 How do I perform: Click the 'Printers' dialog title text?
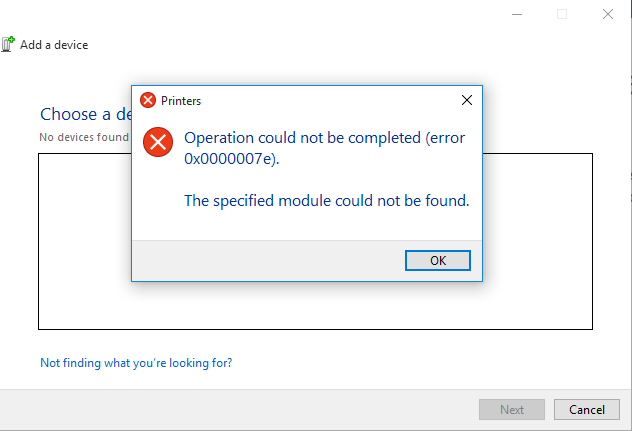181,101
